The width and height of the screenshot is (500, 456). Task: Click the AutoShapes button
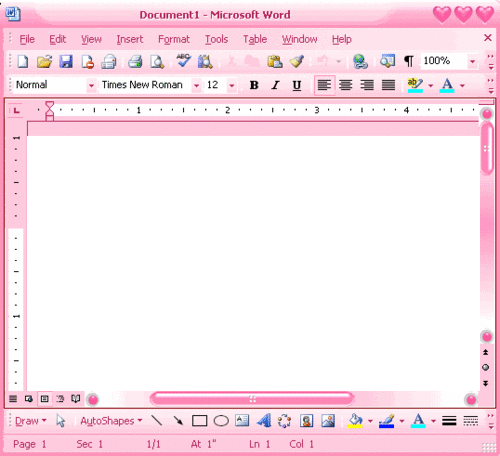point(111,421)
